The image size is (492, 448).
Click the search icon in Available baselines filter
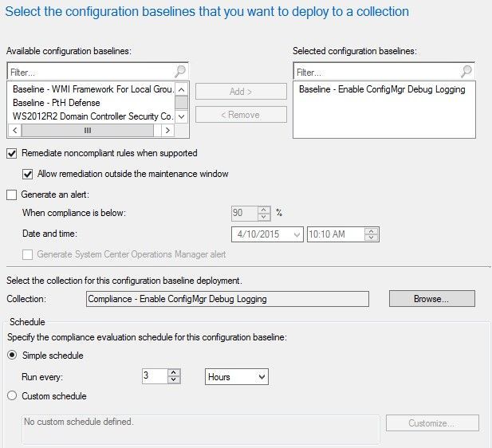pyautogui.click(x=180, y=72)
